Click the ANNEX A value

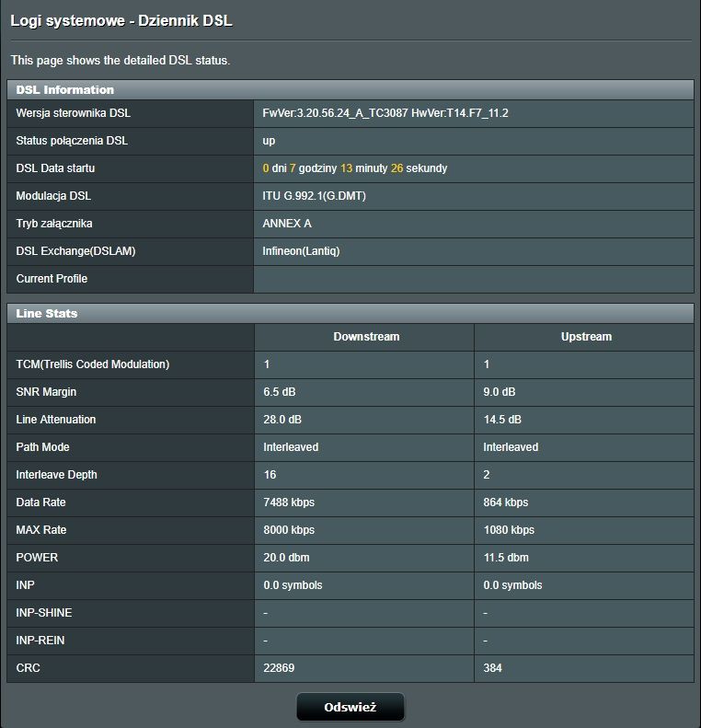pyautogui.click(x=287, y=224)
